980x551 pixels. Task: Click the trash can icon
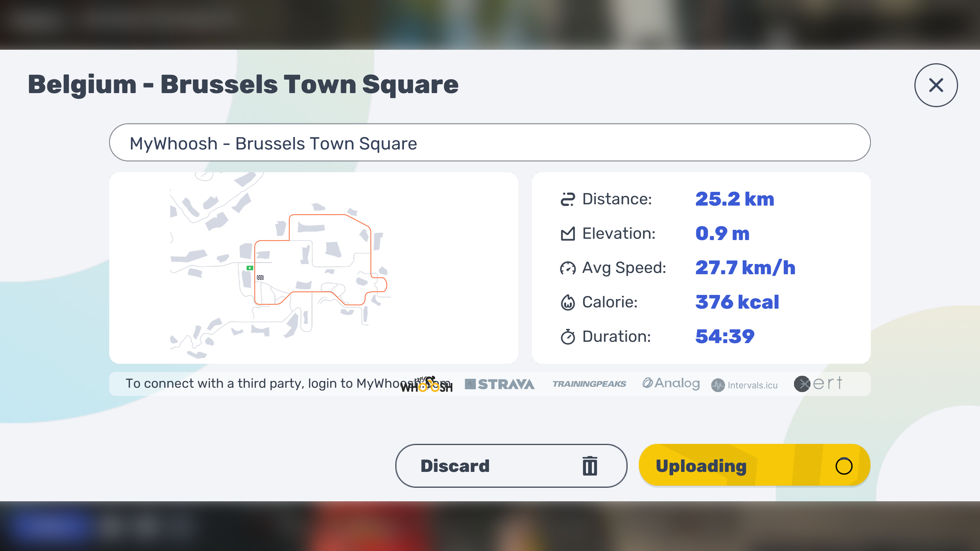pyautogui.click(x=590, y=466)
